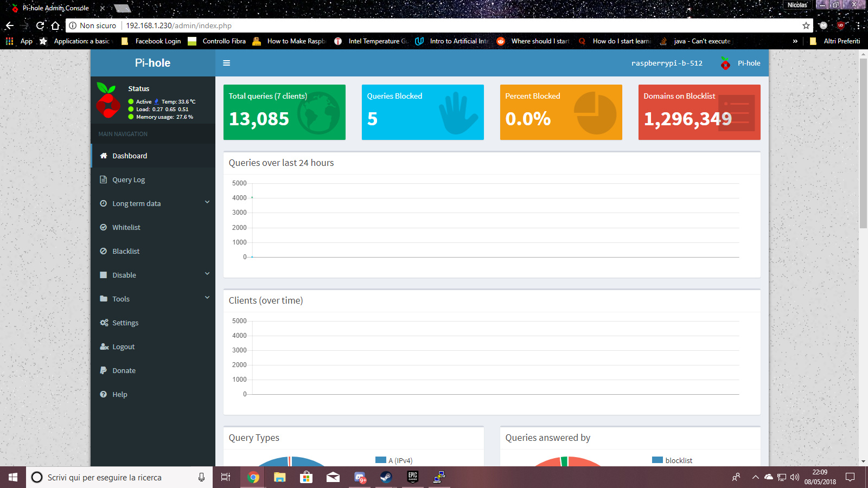Show more bookmarks with the double chevron
The width and height of the screenshot is (868, 488).
pyautogui.click(x=795, y=41)
